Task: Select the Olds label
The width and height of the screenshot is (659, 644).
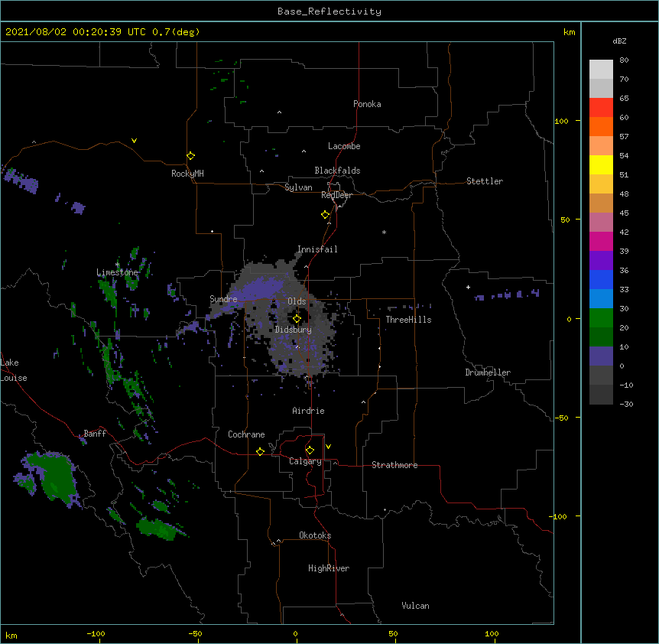Action: (x=297, y=301)
